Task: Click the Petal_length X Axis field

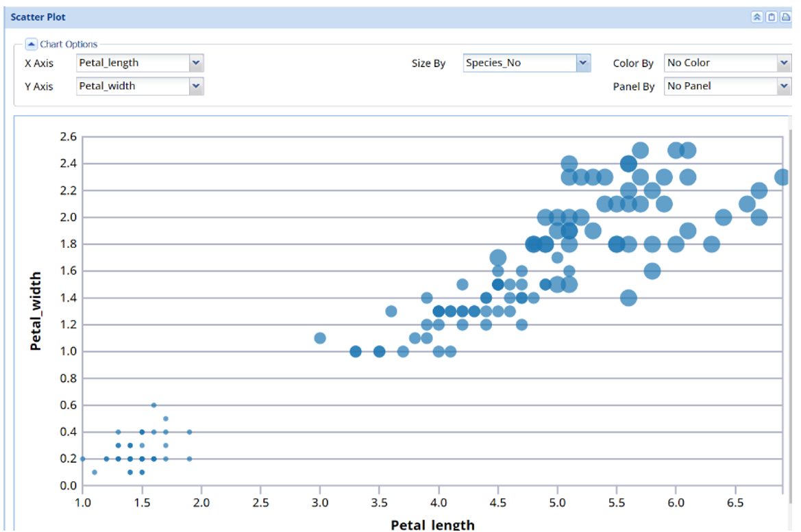Action: [x=132, y=63]
